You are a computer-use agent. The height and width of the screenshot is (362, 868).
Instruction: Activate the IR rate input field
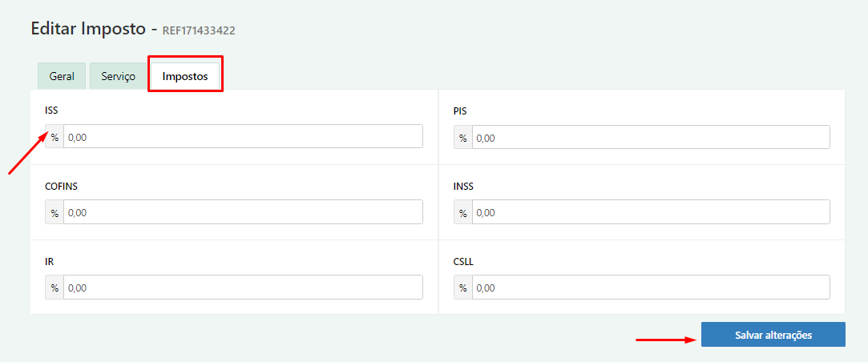coord(243,288)
